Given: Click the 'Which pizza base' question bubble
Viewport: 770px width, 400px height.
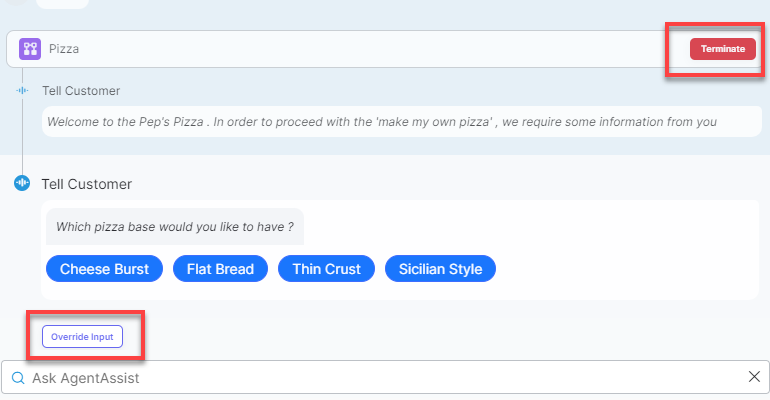Looking at the screenshot, I should 174,227.
